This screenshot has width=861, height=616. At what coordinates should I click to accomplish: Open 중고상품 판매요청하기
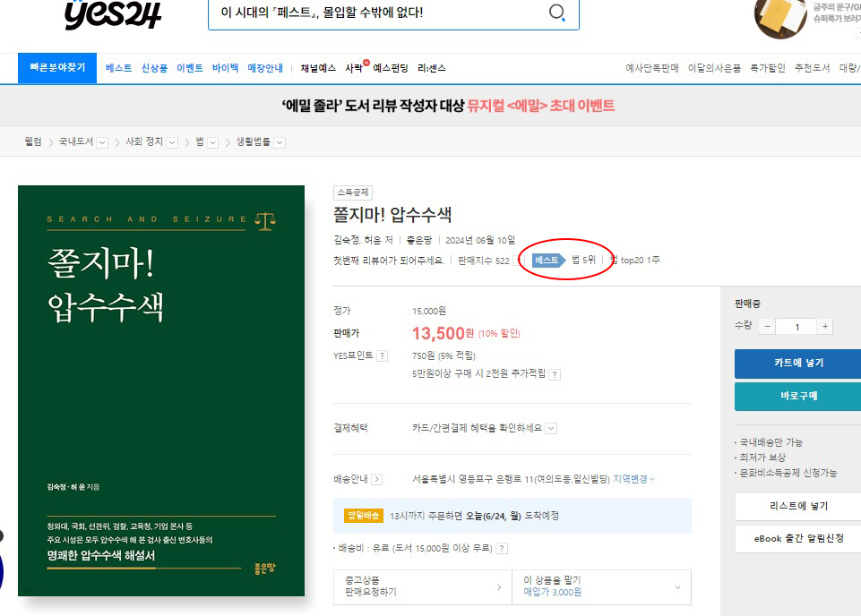(423, 587)
